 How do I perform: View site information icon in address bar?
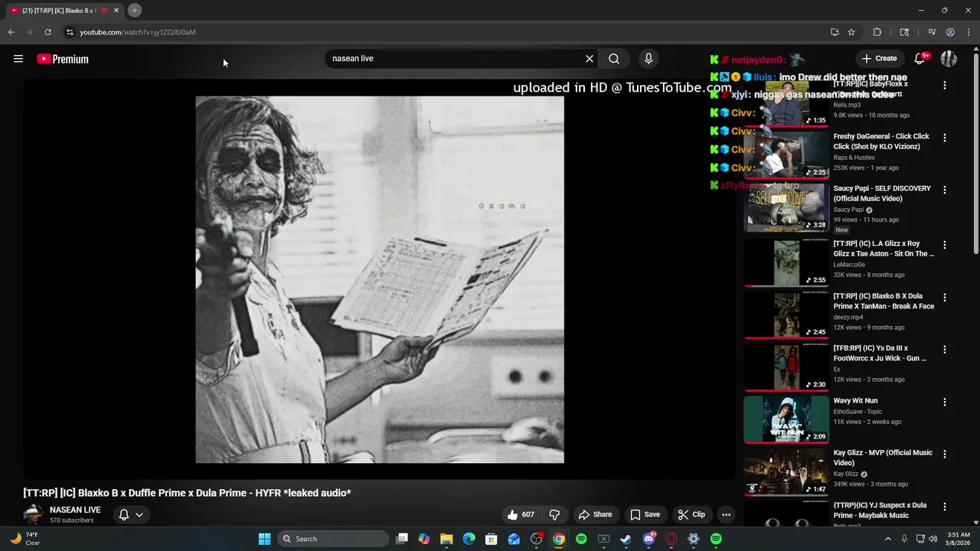pos(70,32)
